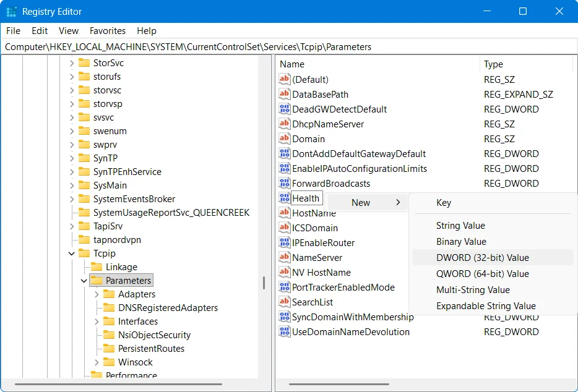Expand the StorSvc key
Image resolution: width=578 pixels, height=392 pixels.
coord(72,63)
